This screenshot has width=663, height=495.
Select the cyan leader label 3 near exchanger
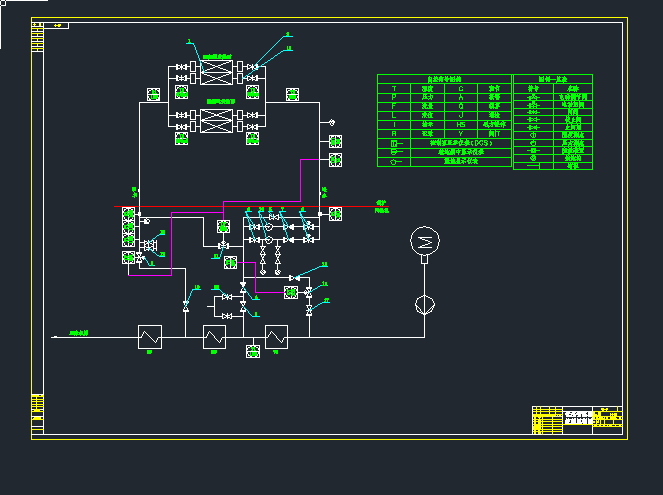tap(188, 41)
